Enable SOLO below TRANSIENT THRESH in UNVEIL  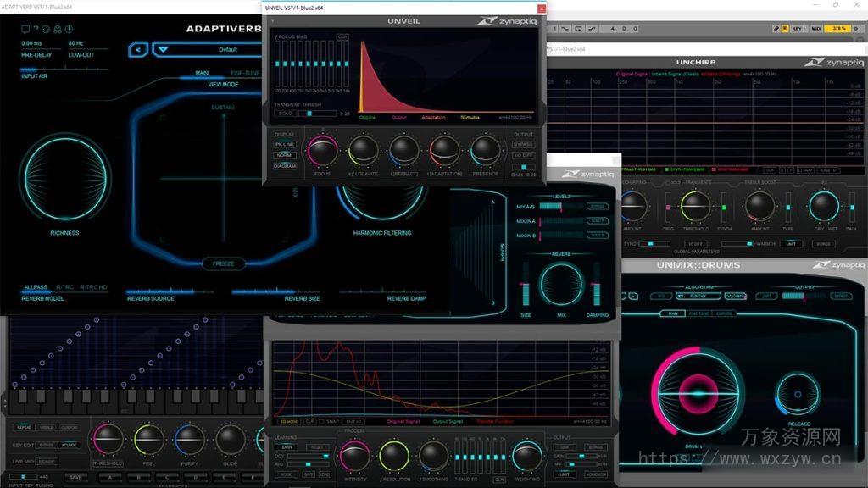pyautogui.click(x=287, y=113)
